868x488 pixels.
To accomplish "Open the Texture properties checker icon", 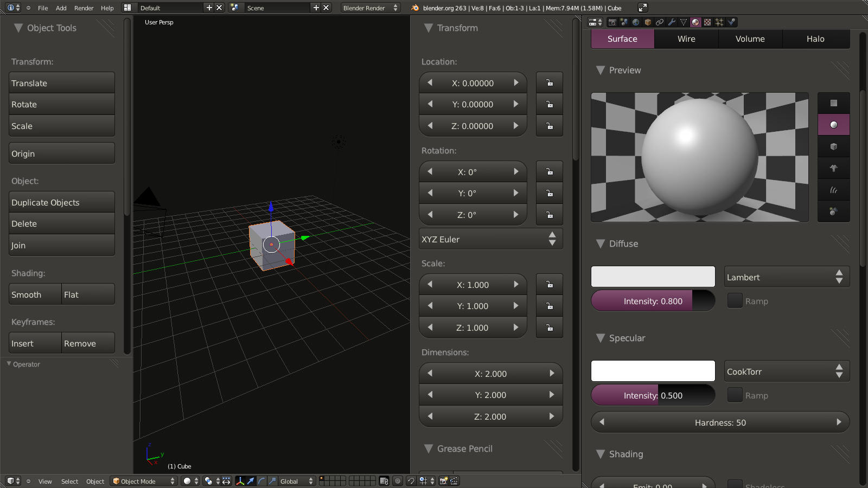I will pos(707,22).
